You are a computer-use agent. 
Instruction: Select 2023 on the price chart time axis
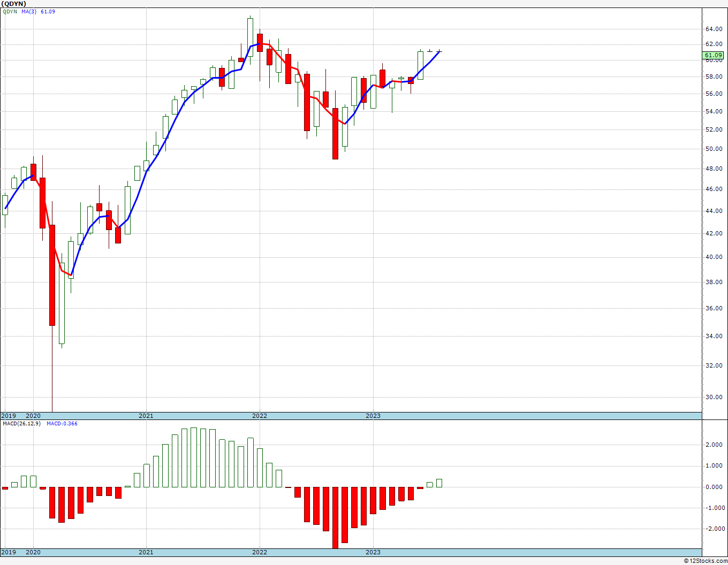[373, 416]
